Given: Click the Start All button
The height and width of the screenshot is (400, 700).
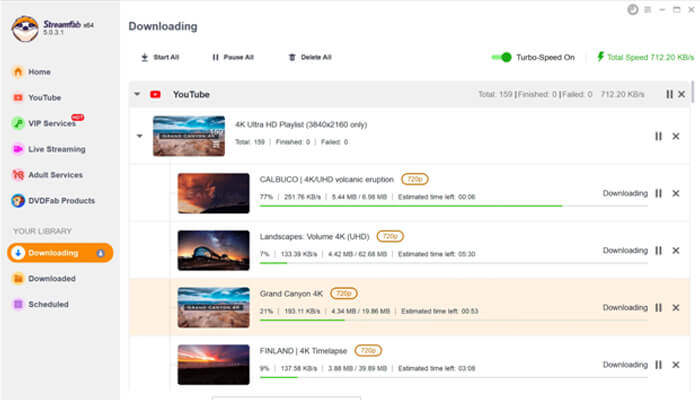Looking at the screenshot, I should point(159,58).
